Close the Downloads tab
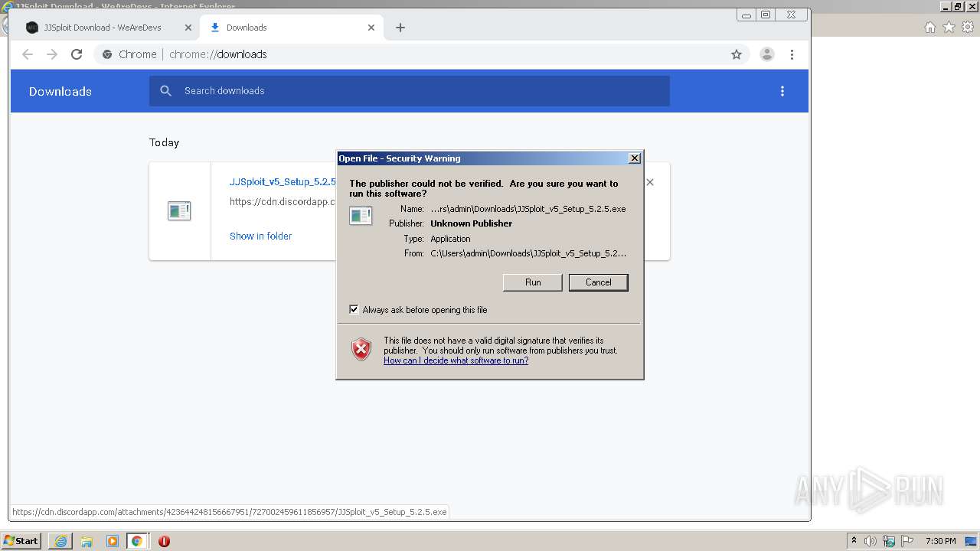Screen dimensions: 980x551 371,28
